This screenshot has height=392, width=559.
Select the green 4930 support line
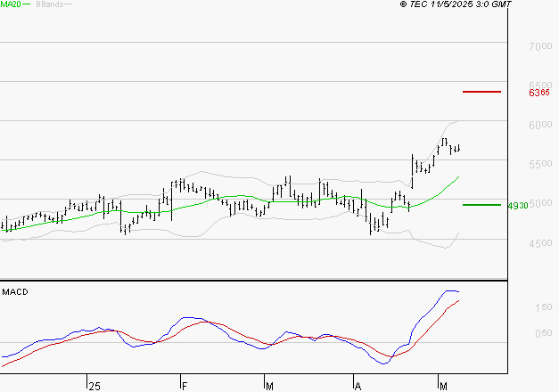(x=481, y=205)
